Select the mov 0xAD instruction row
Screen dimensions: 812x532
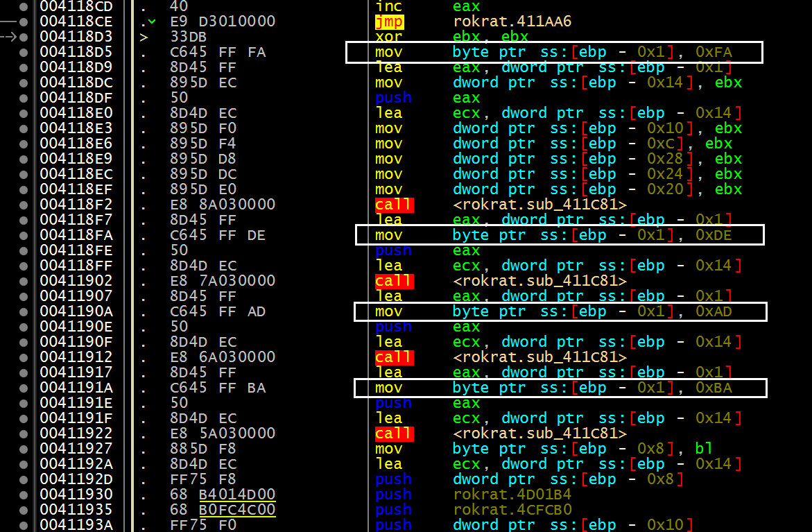tap(560, 312)
